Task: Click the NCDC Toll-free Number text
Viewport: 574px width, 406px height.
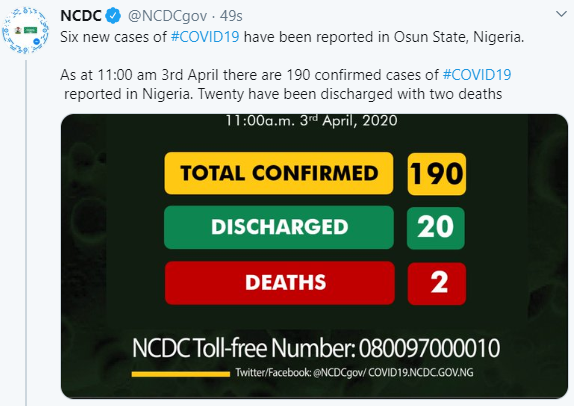Action: coord(316,348)
